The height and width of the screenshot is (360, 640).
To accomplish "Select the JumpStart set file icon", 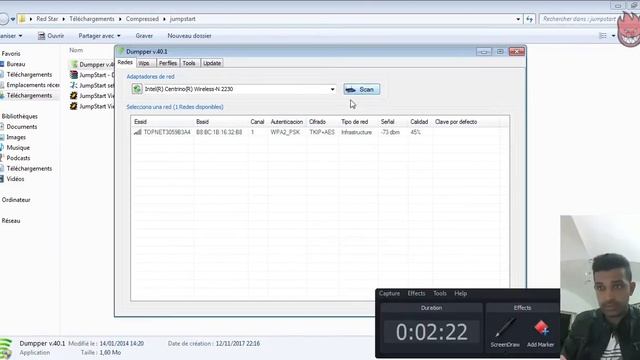I will click(74, 85).
